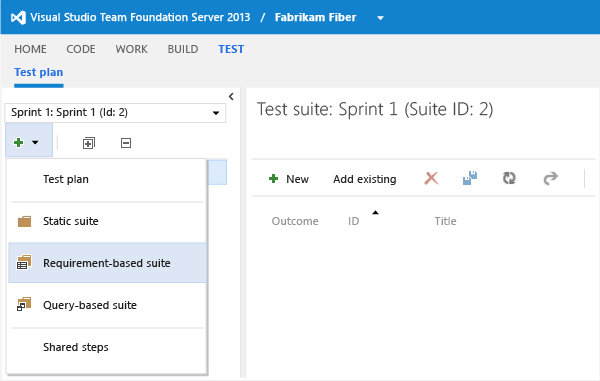Create a New test case
The width and height of the screenshot is (600, 381).
[x=289, y=179]
